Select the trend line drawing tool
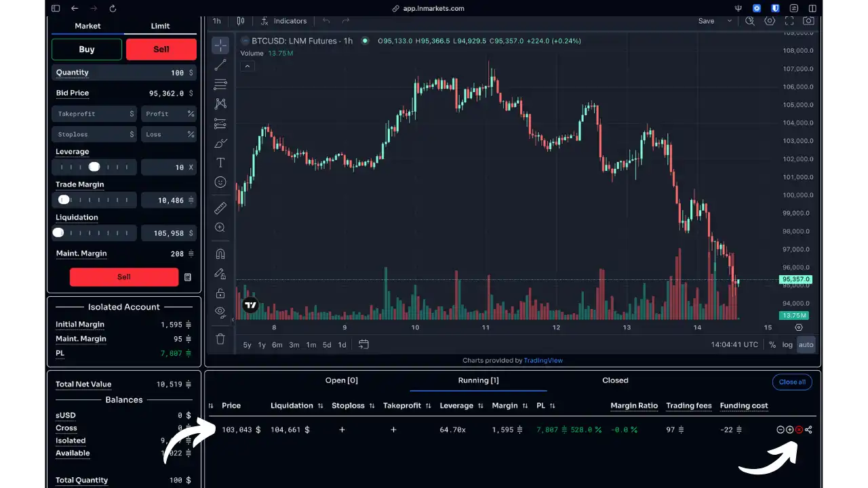Viewport: 868px width, 488px height. point(220,65)
